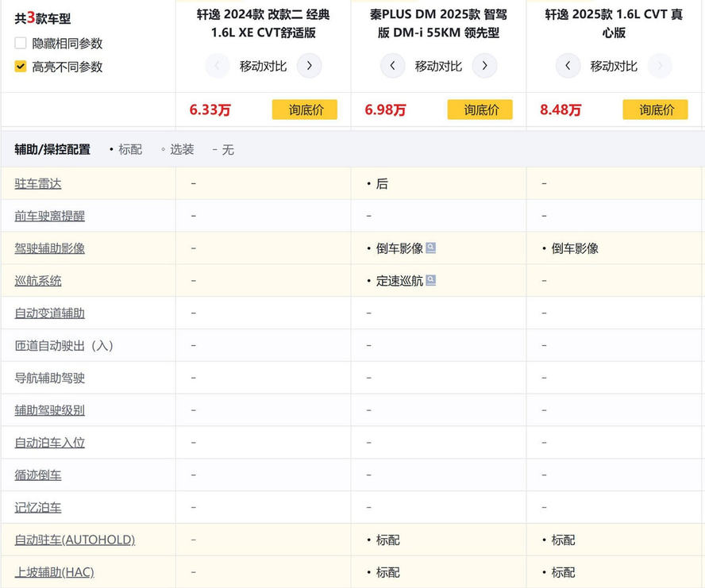
Task: Open the 循迹倒车 parameter link
Action: (x=38, y=475)
